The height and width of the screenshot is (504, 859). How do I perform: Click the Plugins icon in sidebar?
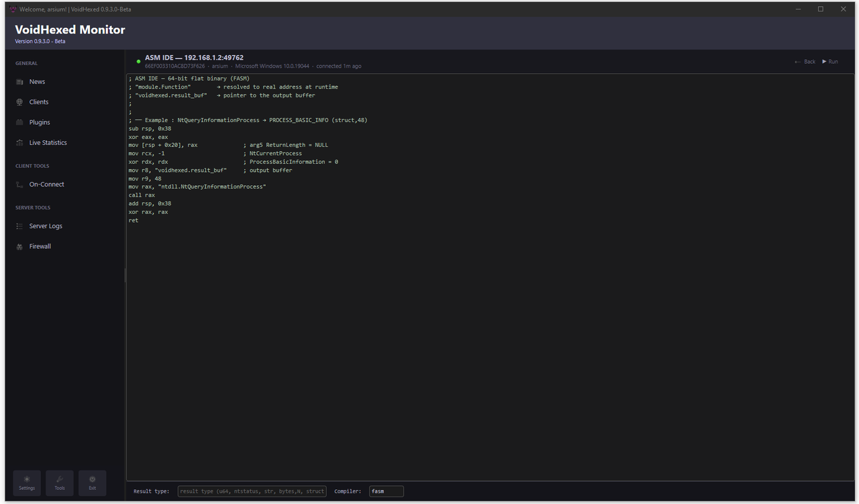point(19,122)
